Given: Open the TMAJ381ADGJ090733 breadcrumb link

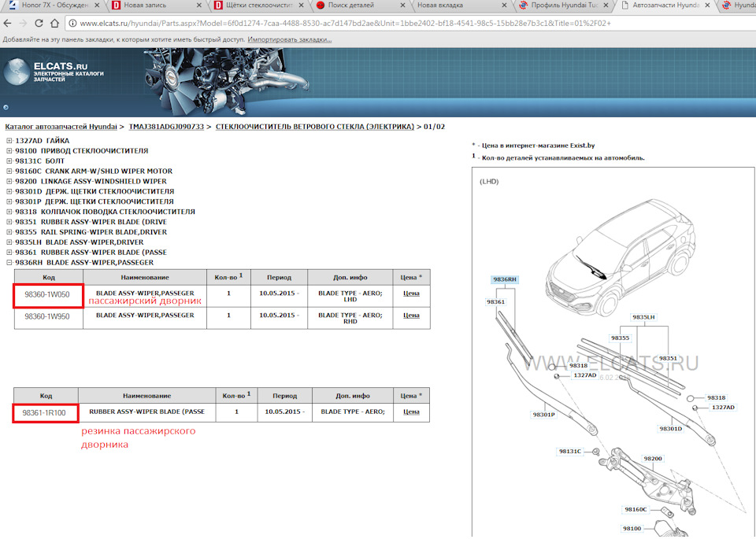Looking at the screenshot, I should pyautogui.click(x=166, y=127).
